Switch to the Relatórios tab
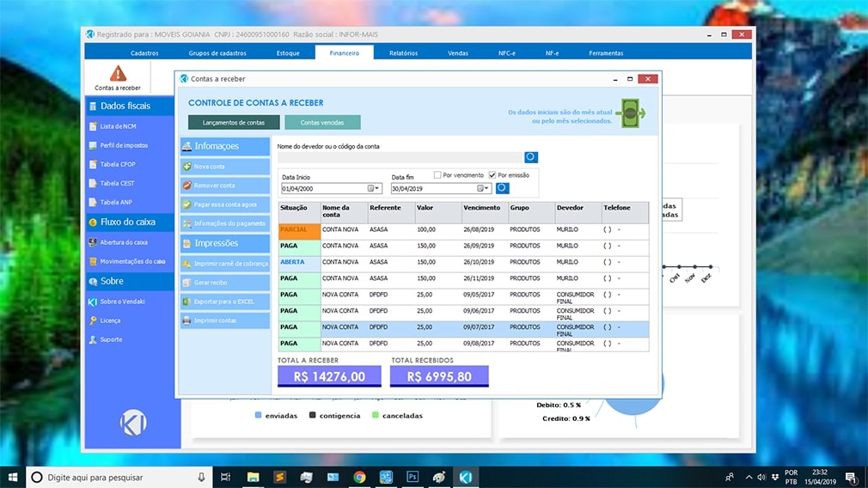The width and height of the screenshot is (868, 488). click(x=403, y=53)
